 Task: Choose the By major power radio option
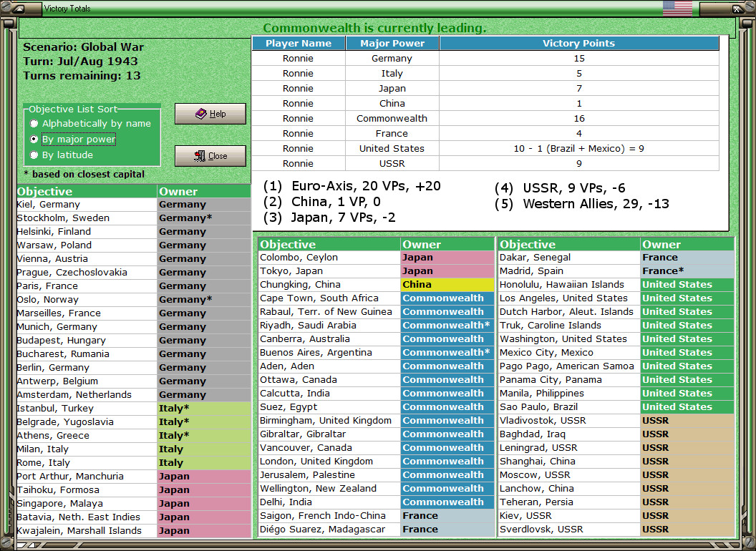(34, 140)
